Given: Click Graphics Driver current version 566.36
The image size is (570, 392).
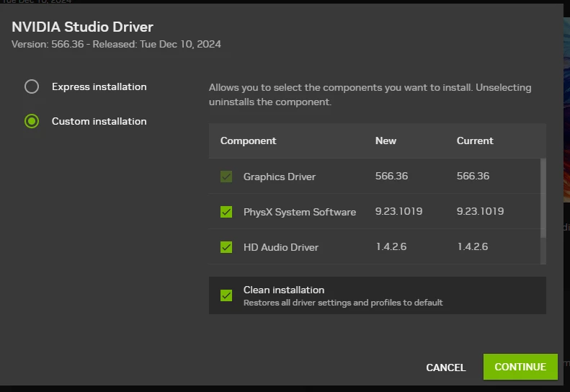Looking at the screenshot, I should tap(473, 176).
